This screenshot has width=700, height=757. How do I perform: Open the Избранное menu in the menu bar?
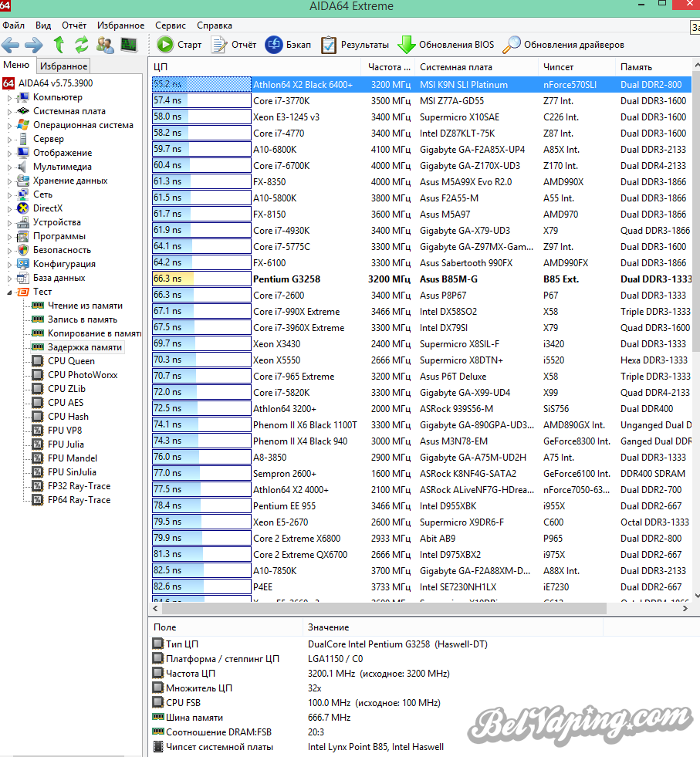coord(120,25)
